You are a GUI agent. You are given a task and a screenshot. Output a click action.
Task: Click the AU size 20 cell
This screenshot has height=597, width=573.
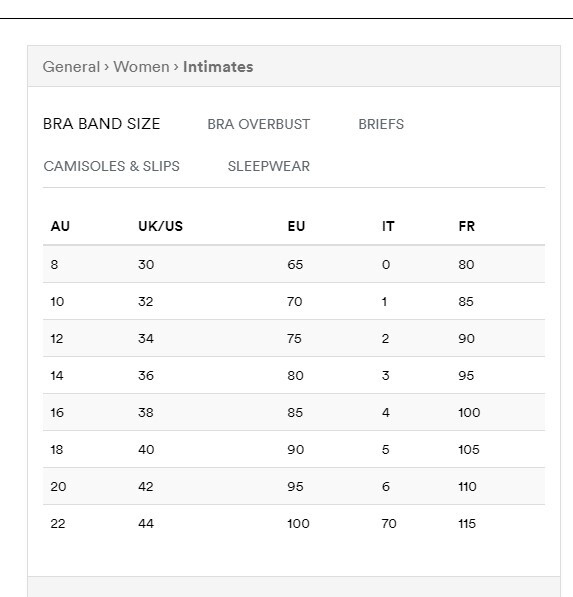click(x=58, y=486)
